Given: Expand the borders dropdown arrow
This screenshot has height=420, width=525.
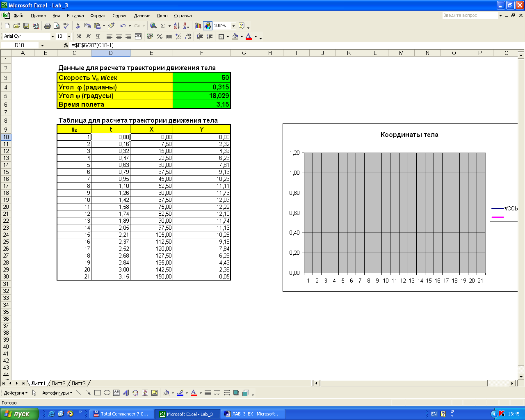Looking at the screenshot, I should 228,37.
